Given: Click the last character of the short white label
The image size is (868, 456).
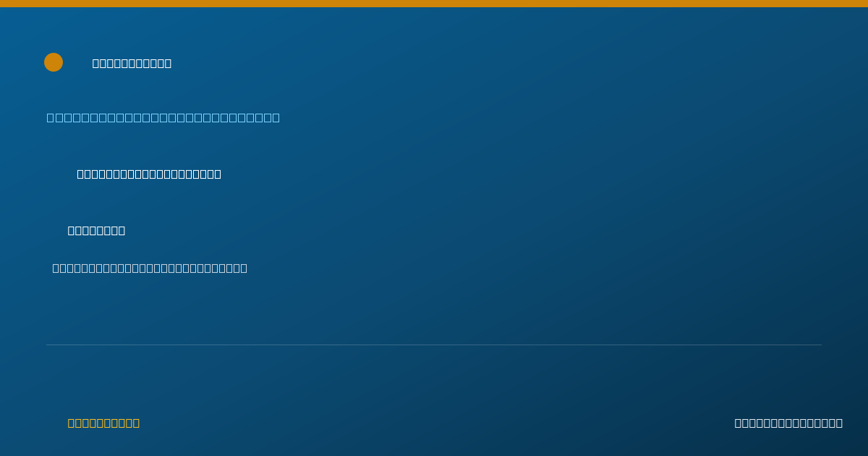Looking at the screenshot, I should tap(122, 230).
